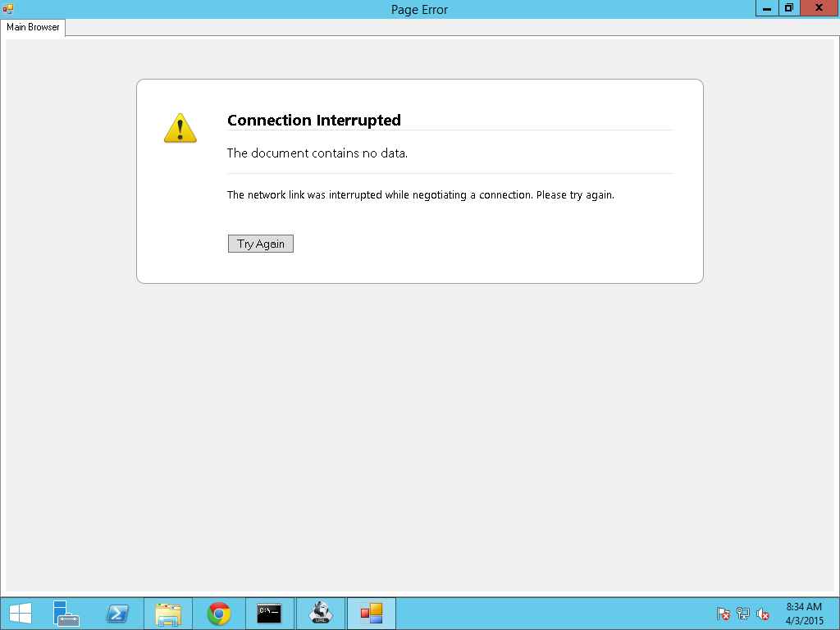Restore down the Page Error window
This screenshot has height=630, width=840.
pos(788,8)
